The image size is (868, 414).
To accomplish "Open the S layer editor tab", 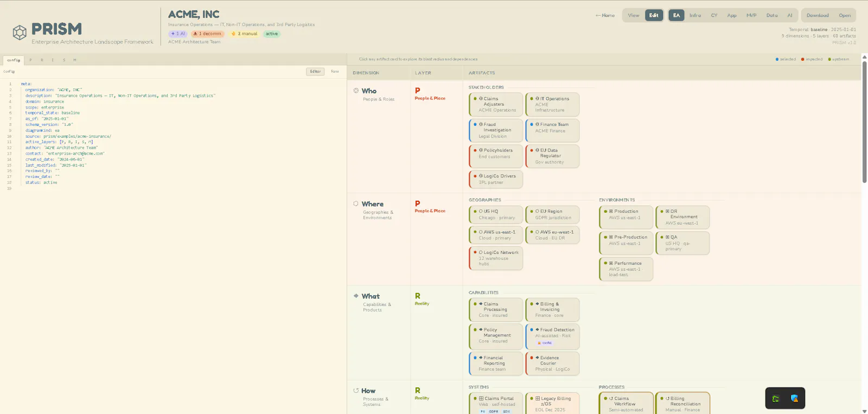I will [64, 60].
